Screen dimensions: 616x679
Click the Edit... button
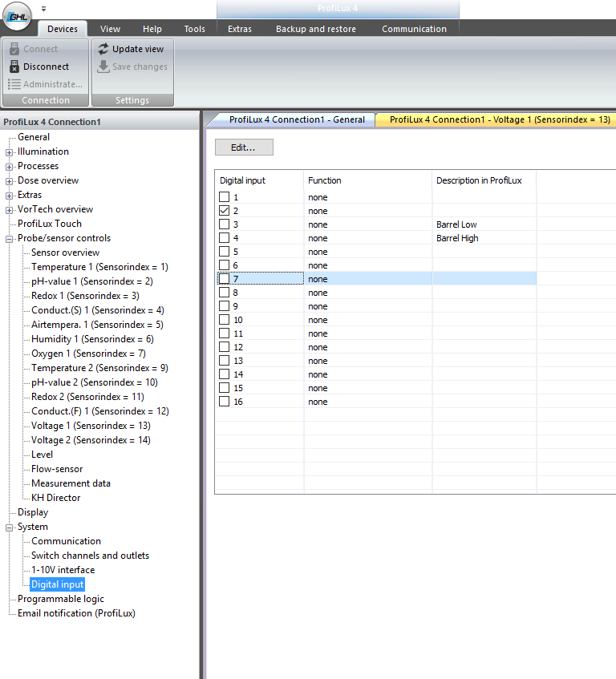pyautogui.click(x=244, y=148)
